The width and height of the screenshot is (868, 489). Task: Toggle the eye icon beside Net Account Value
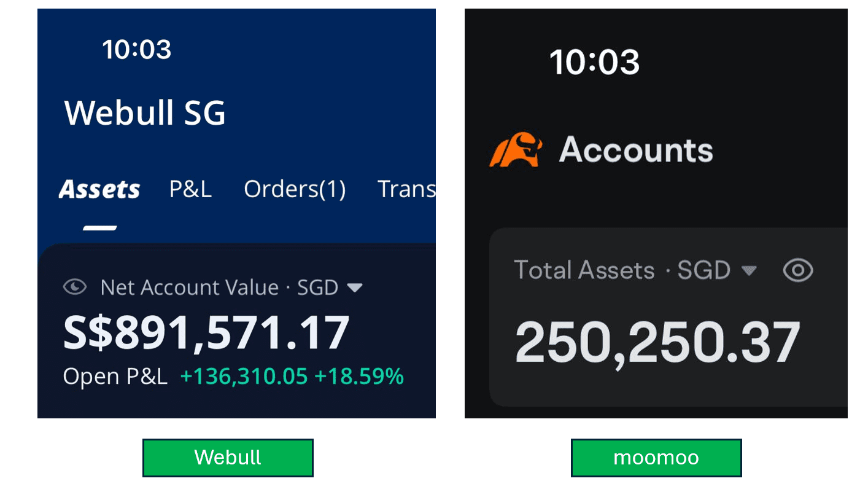(x=74, y=287)
